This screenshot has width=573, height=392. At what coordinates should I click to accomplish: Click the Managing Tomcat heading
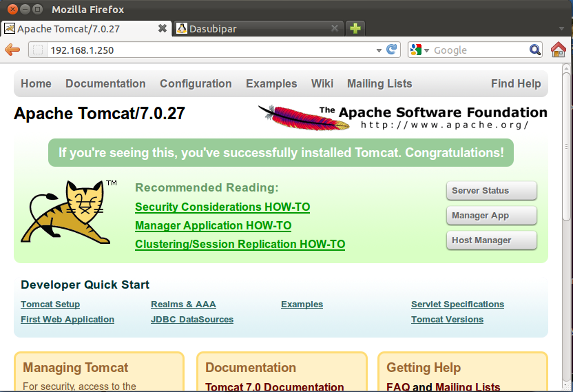(75, 367)
